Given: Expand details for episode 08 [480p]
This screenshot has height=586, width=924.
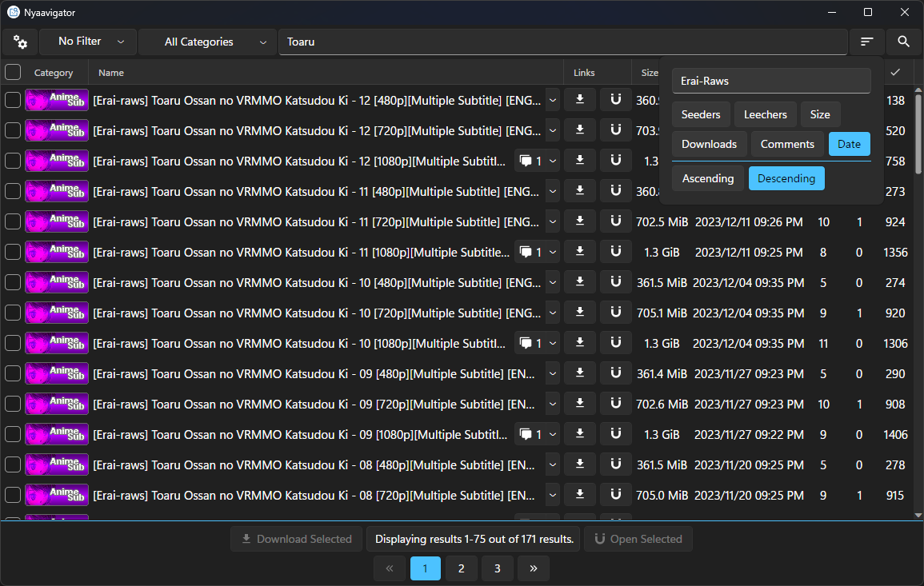Looking at the screenshot, I should tap(553, 465).
